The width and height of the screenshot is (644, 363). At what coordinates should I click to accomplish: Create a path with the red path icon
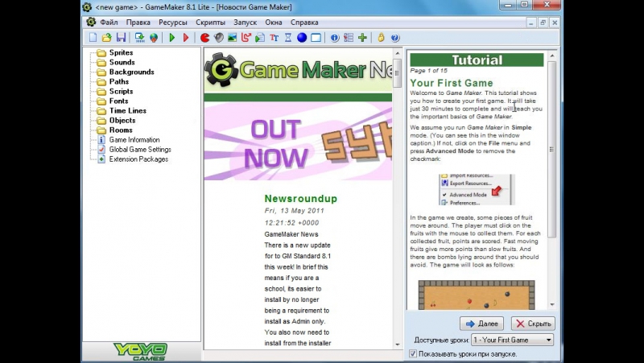[x=246, y=38]
